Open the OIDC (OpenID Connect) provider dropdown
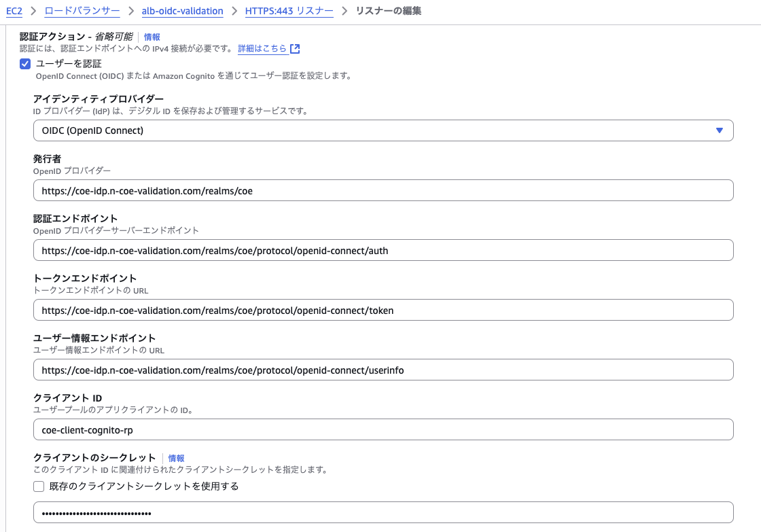 pyautogui.click(x=383, y=130)
